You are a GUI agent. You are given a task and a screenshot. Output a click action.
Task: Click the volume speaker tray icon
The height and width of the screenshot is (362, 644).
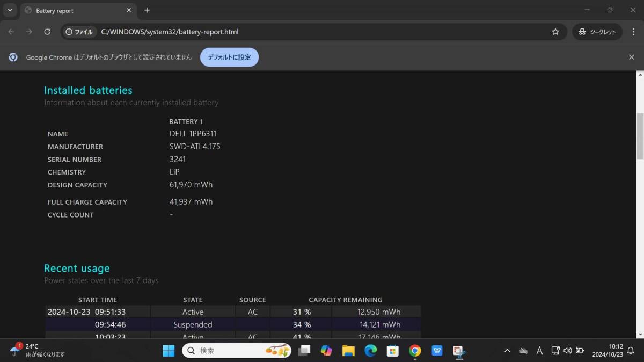[x=568, y=351]
